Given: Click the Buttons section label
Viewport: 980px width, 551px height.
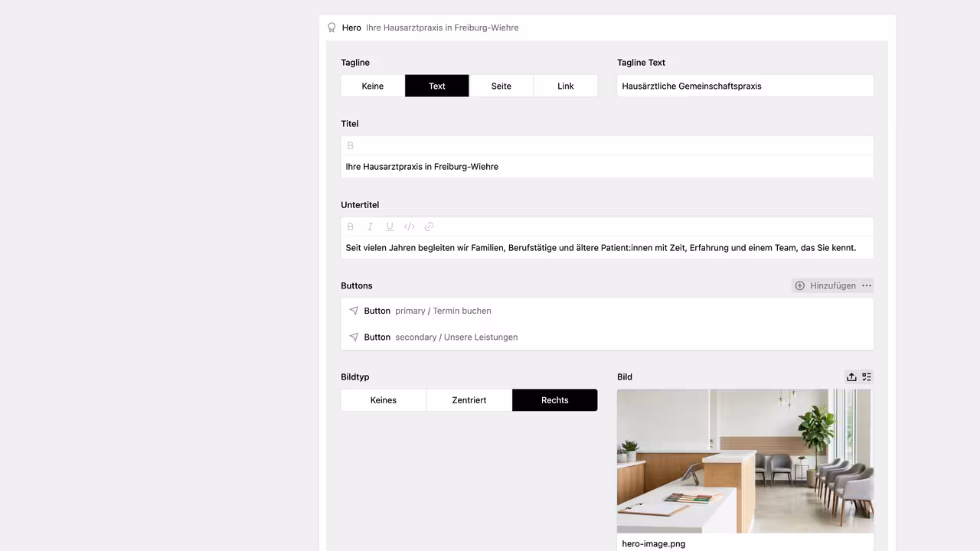Looking at the screenshot, I should tap(357, 285).
